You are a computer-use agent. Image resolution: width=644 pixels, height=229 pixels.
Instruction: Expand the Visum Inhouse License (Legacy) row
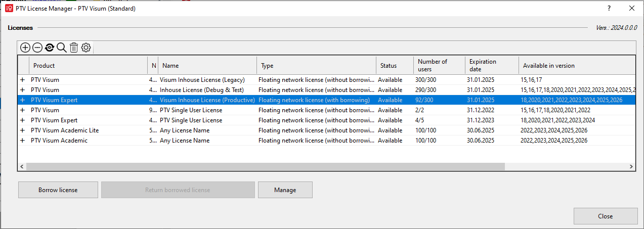22,80
